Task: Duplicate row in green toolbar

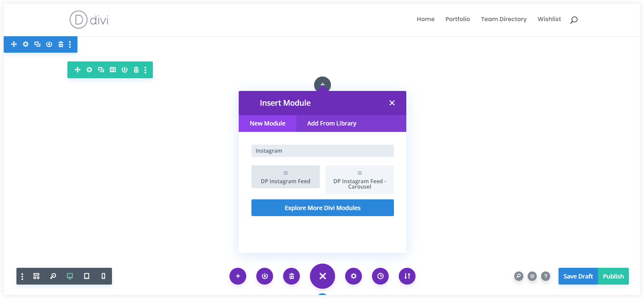Action: tap(101, 70)
